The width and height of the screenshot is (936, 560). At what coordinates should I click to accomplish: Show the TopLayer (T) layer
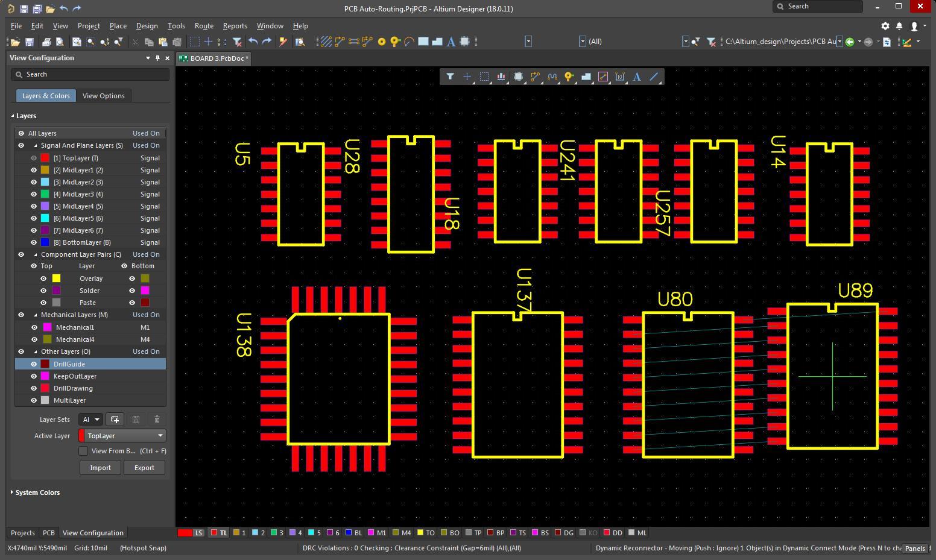tap(34, 158)
